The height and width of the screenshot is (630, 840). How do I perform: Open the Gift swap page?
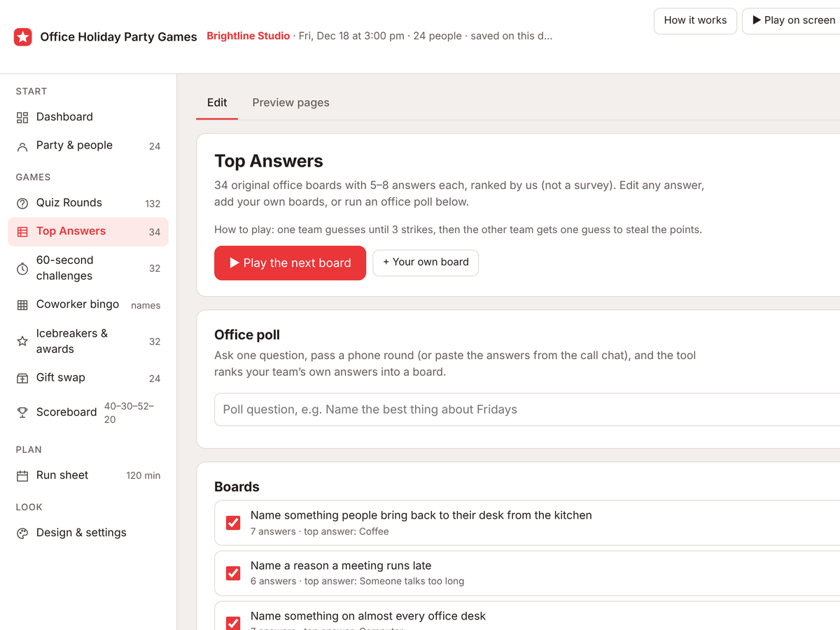[88, 378]
